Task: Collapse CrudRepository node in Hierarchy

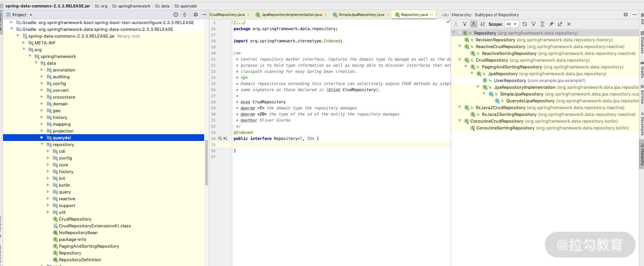Action: [x=459, y=60]
